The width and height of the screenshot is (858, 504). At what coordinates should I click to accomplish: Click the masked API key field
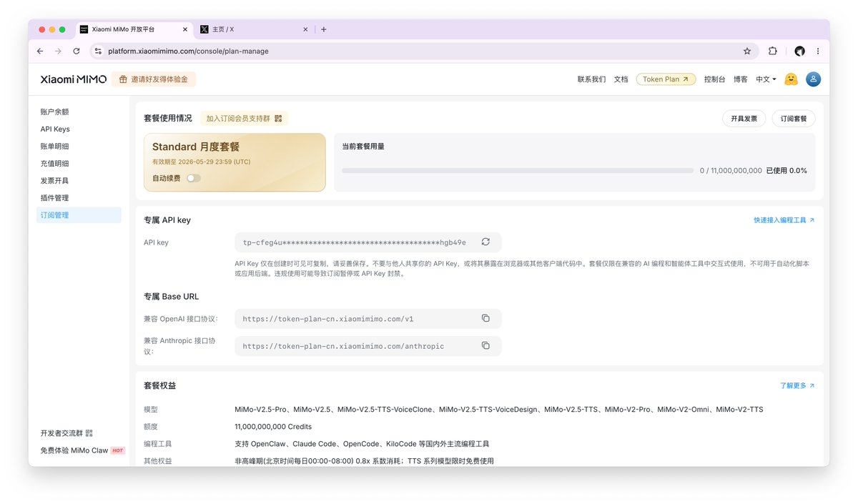368,242
